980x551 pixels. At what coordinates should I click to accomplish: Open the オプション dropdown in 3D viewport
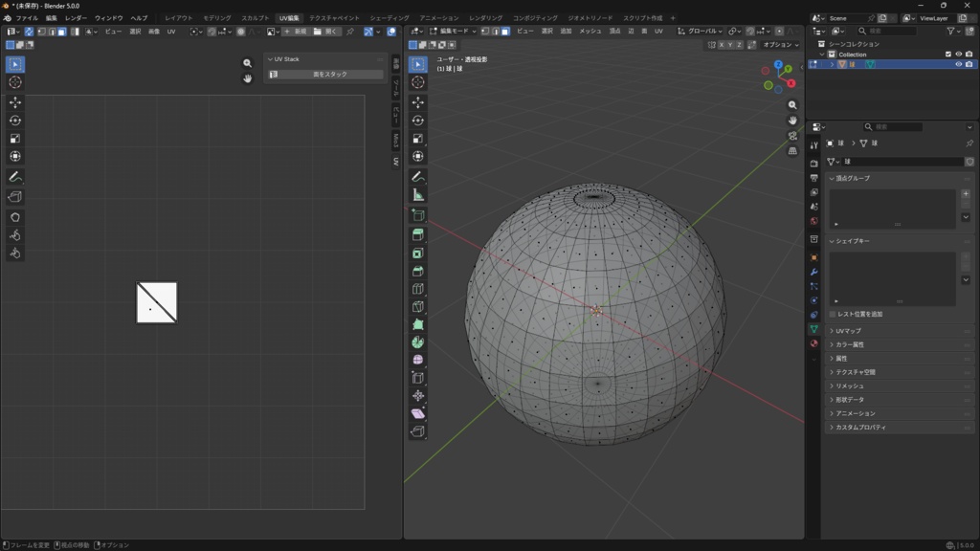[x=781, y=45]
